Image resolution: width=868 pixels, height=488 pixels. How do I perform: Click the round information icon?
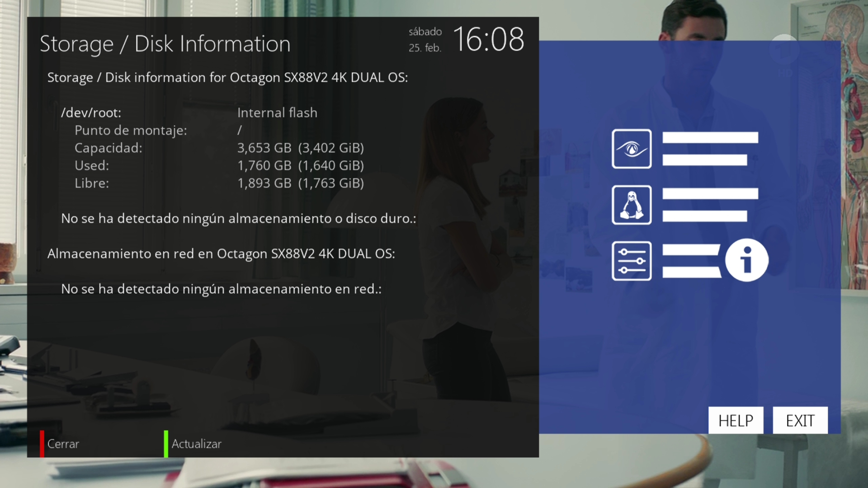(x=746, y=260)
